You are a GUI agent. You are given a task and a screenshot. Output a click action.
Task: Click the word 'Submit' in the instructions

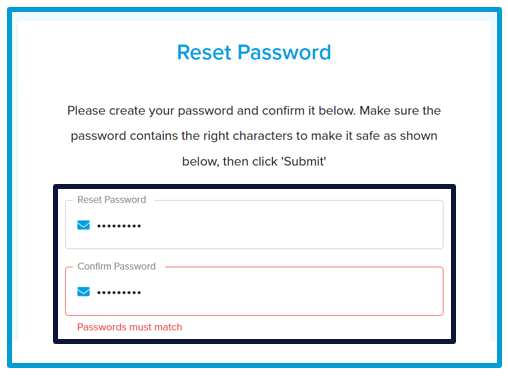click(x=304, y=162)
